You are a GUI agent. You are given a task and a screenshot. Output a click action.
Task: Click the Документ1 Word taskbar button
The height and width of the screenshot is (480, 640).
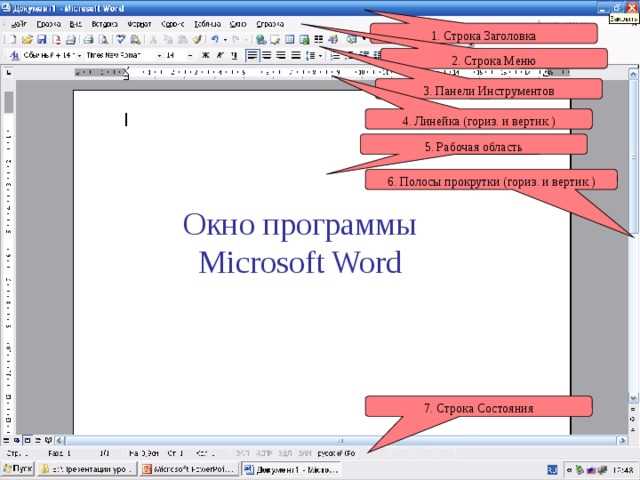[x=291, y=469]
